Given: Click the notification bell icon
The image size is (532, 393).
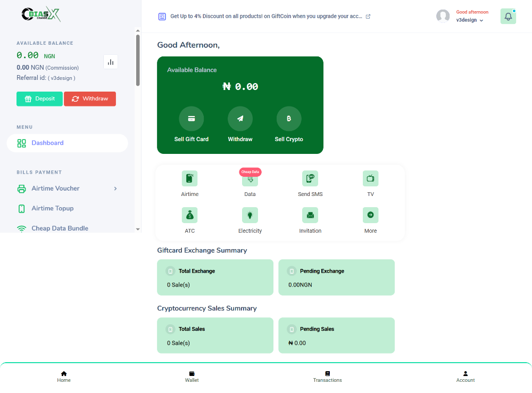Looking at the screenshot, I should pyautogui.click(x=508, y=16).
